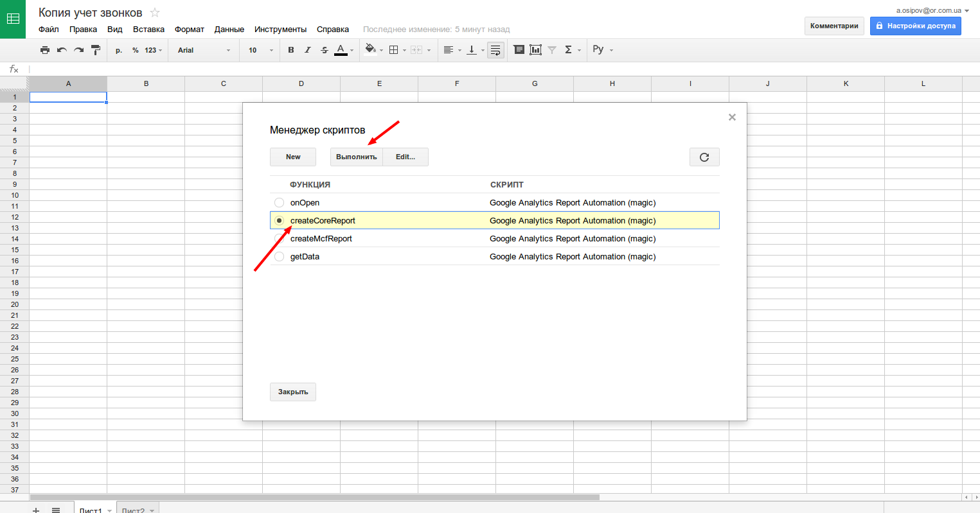Apply strikethrough formatting

[325, 50]
